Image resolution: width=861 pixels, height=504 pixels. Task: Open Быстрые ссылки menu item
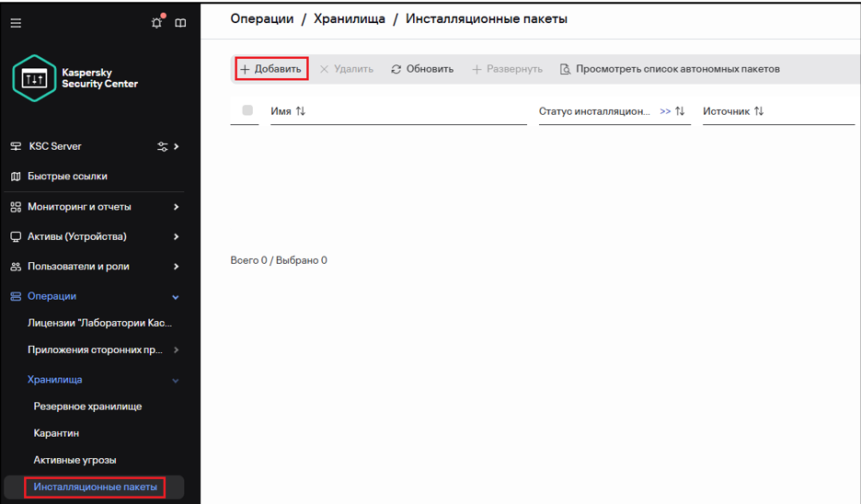[x=67, y=176]
